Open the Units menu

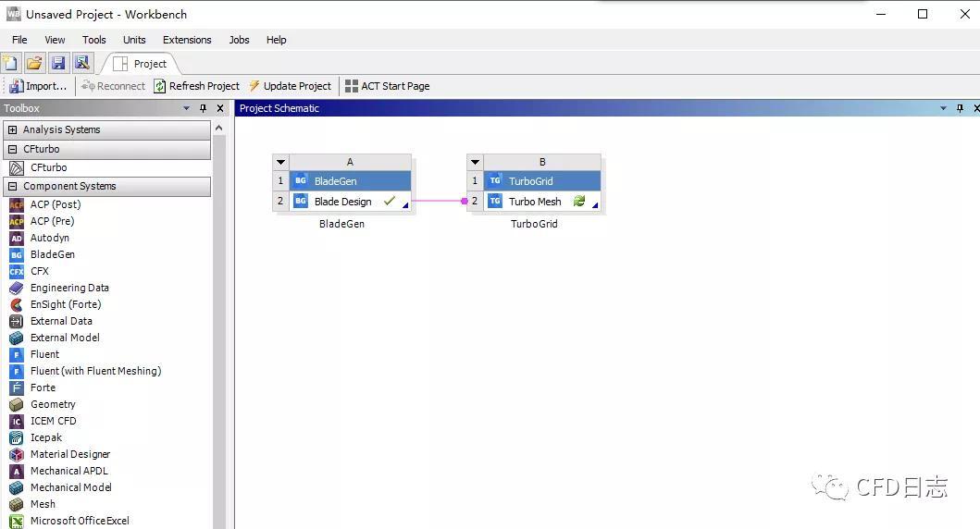pos(134,40)
